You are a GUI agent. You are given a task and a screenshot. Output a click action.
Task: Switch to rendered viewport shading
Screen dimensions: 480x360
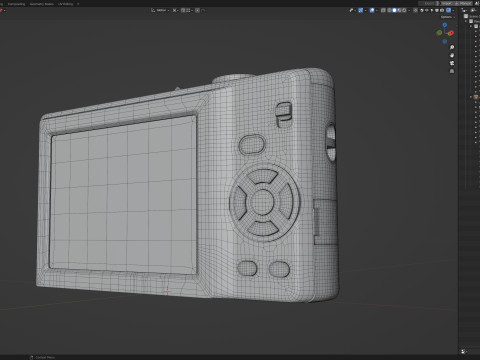[404, 10]
